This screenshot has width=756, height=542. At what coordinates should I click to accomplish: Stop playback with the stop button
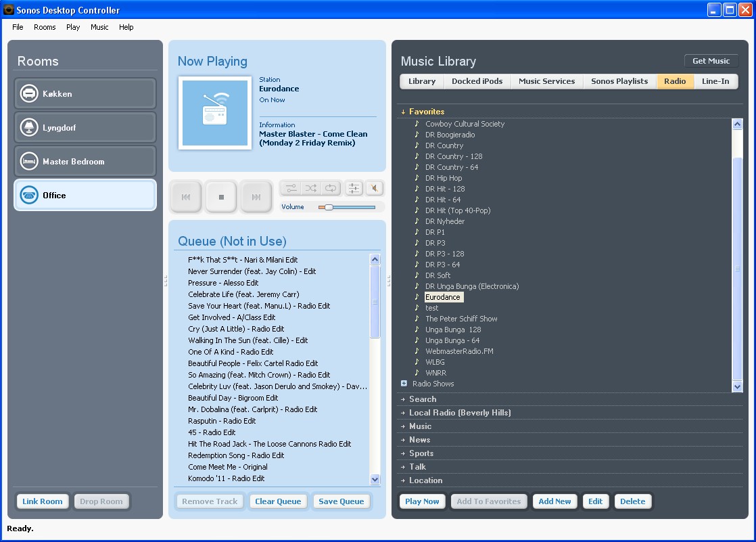point(221,197)
